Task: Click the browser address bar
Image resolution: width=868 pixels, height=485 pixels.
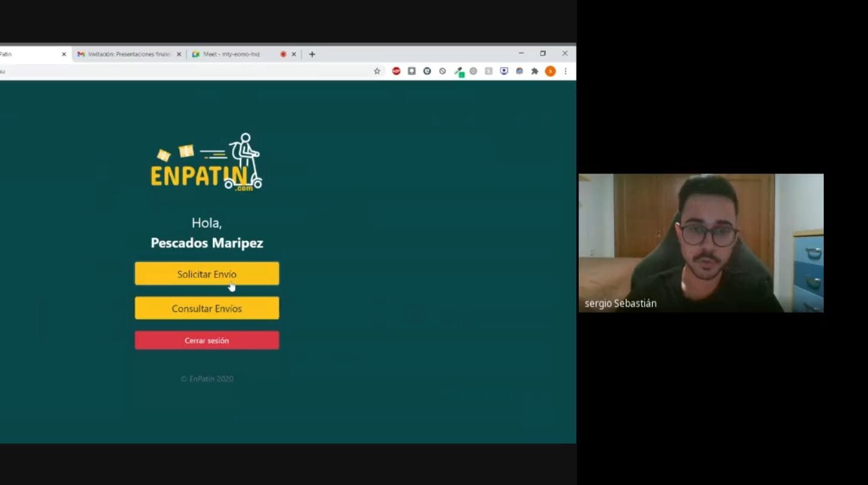Action: (185, 71)
